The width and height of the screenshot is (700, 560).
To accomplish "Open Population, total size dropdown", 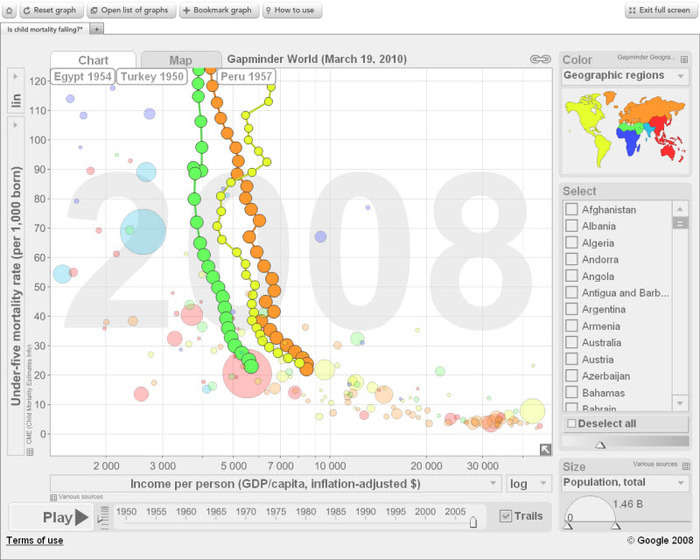I will pos(625,483).
